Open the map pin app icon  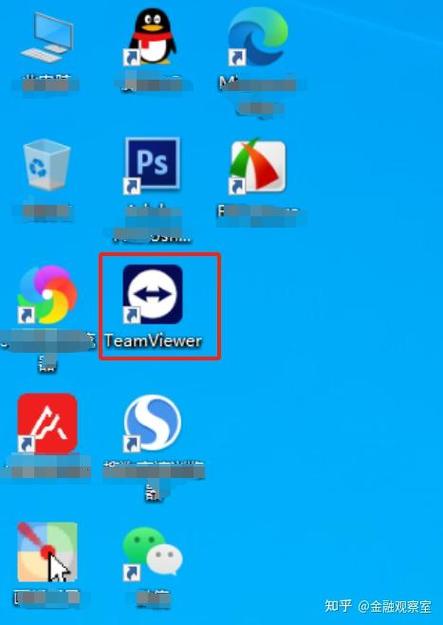(47, 552)
